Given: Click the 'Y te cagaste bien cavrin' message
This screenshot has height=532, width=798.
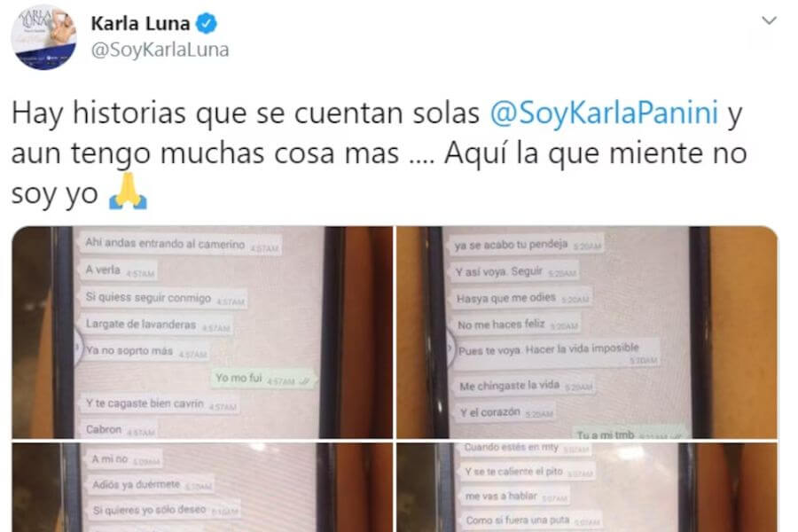Looking at the screenshot, I should pos(160,403).
